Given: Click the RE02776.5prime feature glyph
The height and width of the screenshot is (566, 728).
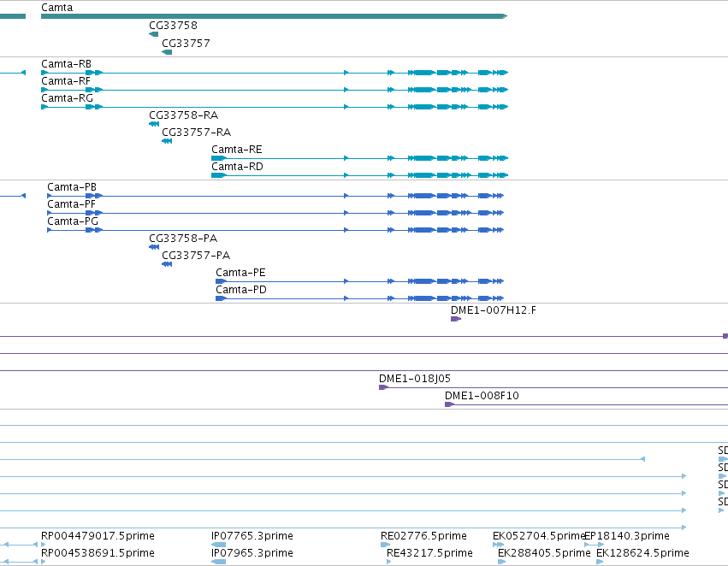Looking at the screenshot, I should (x=385, y=545).
